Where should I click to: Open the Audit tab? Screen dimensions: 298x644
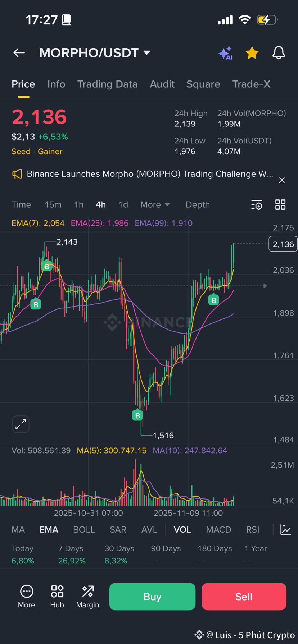coord(162,84)
